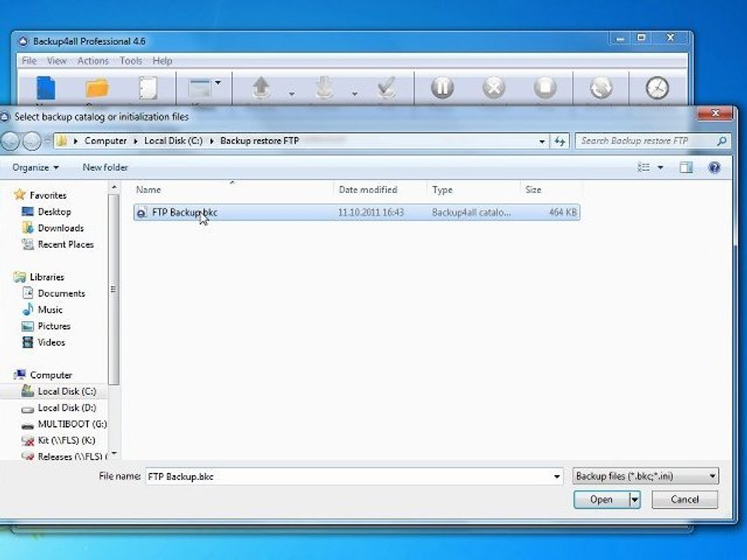This screenshot has height=560, width=747.
Task: Click the blue help question mark icon
Action: (714, 168)
